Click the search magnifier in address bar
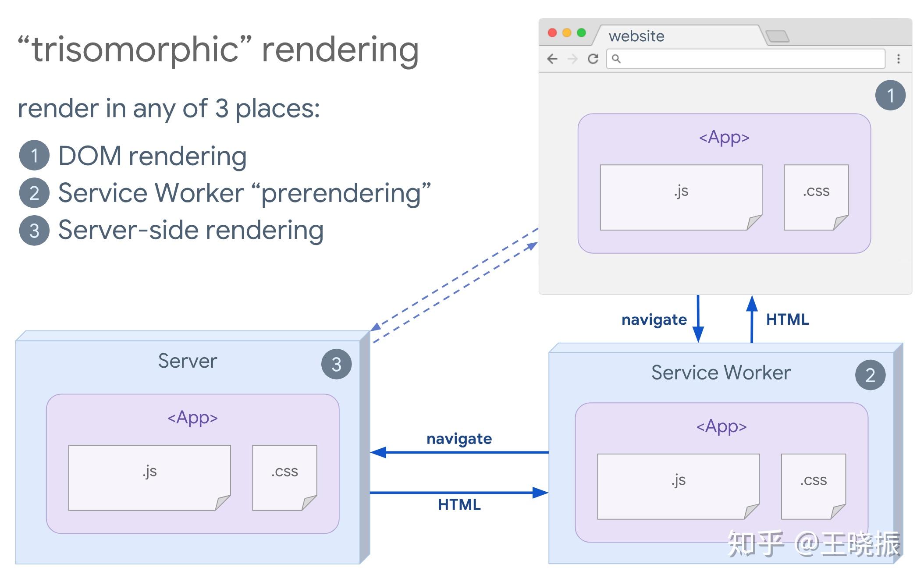The image size is (924, 582). [x=616, y=59]
